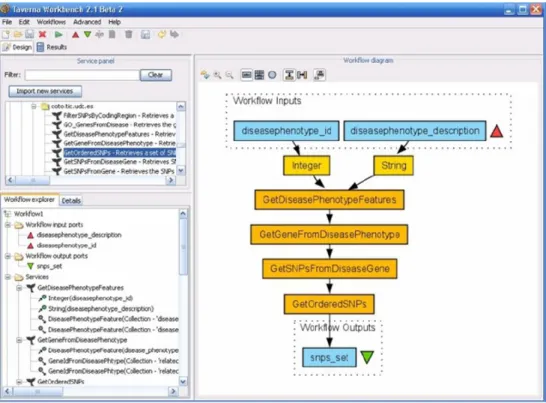Image resolution: width=546 pixels, height=403 pixels.
Task: Add workflow output port using the green triangle
Action: (x=87, y=34)
